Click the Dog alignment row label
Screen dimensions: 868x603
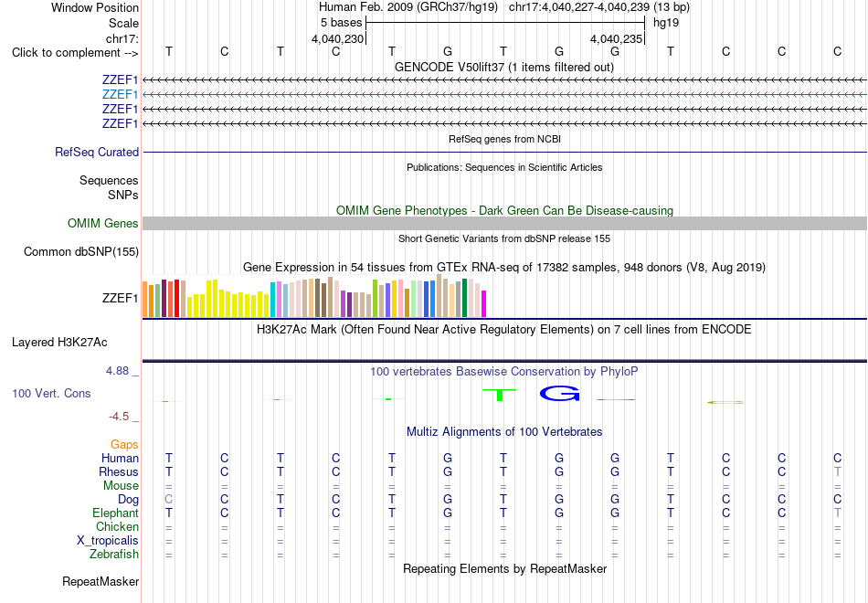click(x=128, y=500)
